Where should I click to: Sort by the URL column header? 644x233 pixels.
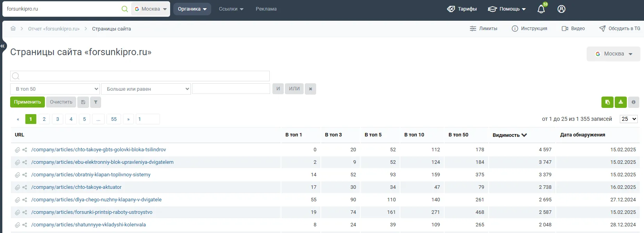tap(20, 135)
